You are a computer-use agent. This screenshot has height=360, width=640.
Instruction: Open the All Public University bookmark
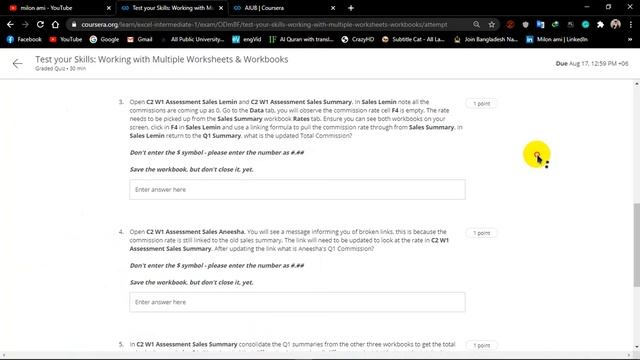pos(193,39)
